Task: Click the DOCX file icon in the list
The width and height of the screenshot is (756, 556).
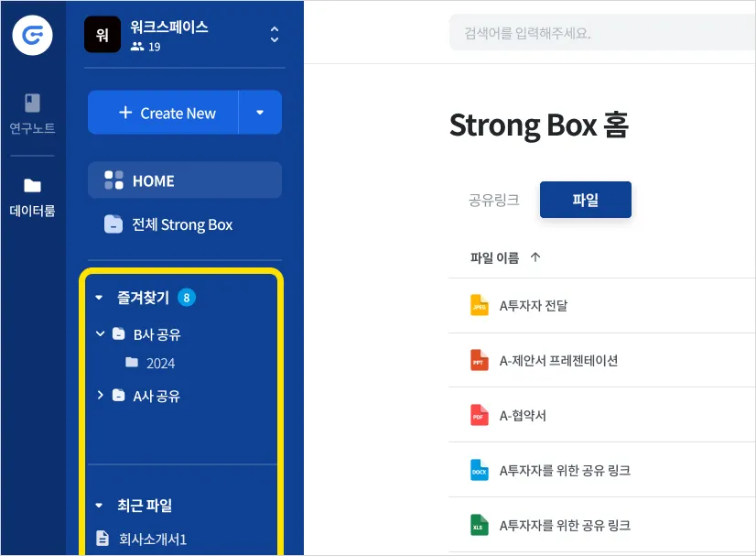Action: click(479, 470)
